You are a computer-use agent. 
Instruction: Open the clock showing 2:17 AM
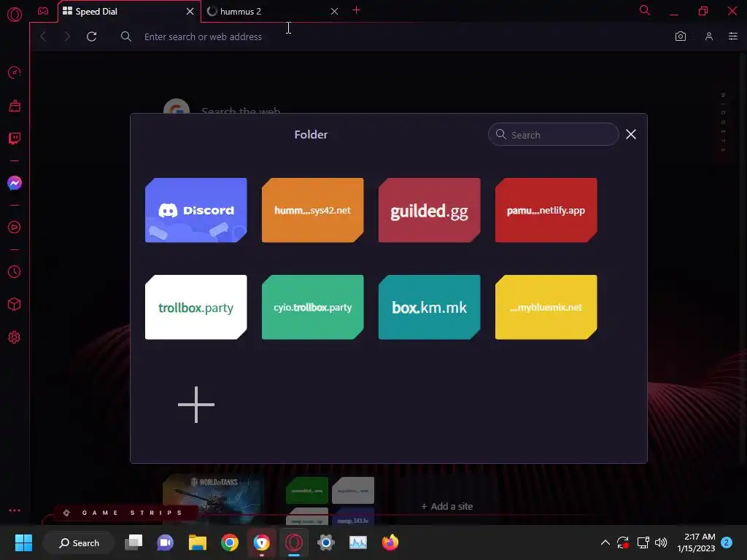696,542
